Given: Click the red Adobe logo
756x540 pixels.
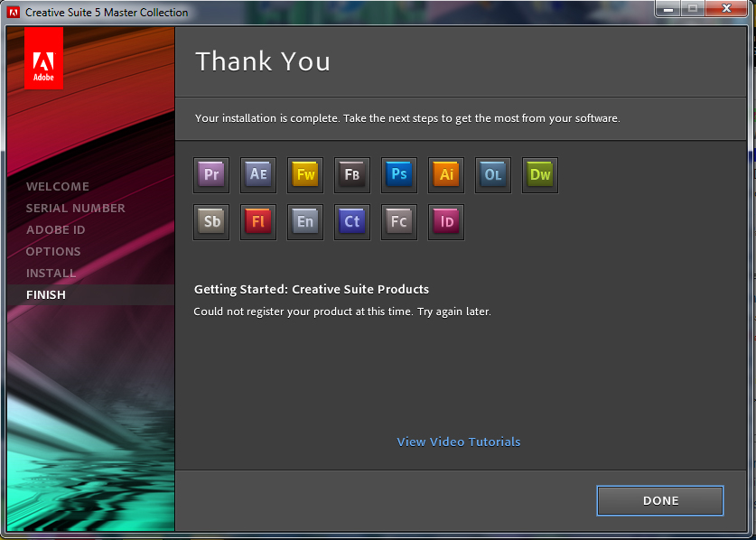Looking at the screenshot, I should click(x=43, y=58).
